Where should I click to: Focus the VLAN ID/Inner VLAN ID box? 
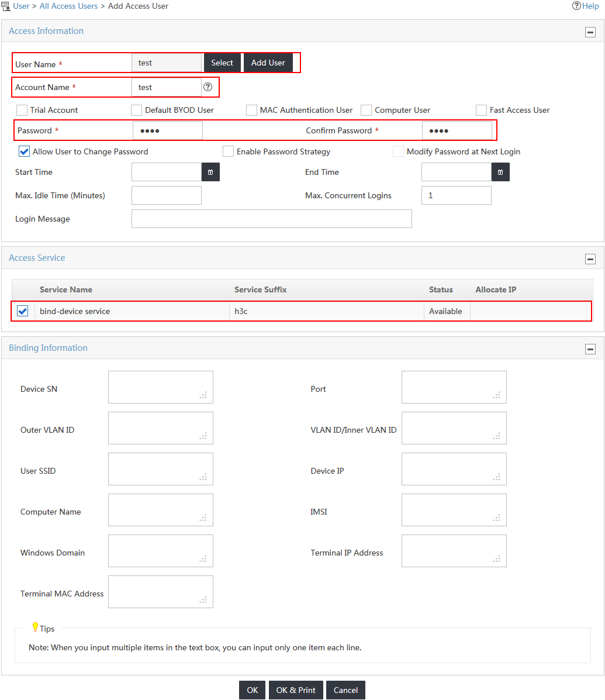tap(454, 428)
